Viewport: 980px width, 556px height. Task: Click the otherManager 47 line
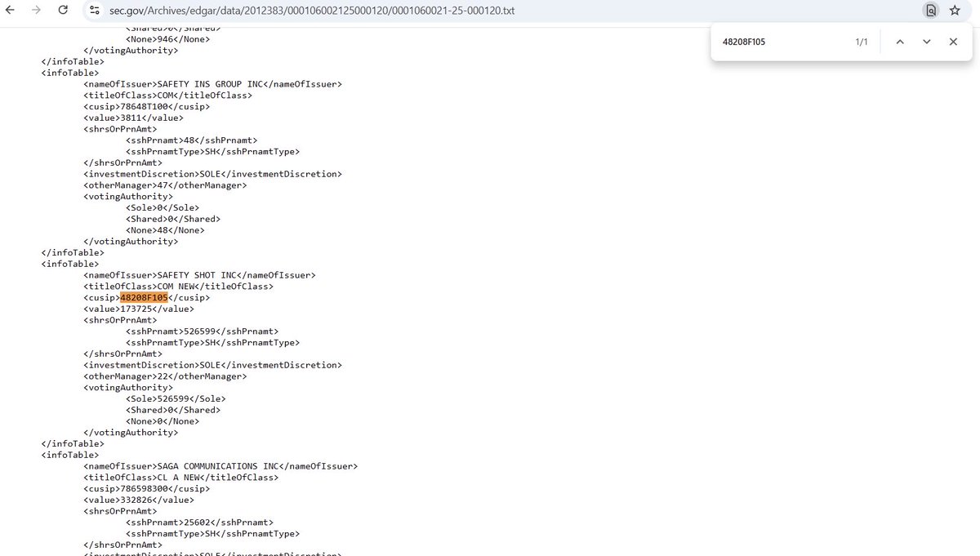pyautogui.click(x=165, y=185)
